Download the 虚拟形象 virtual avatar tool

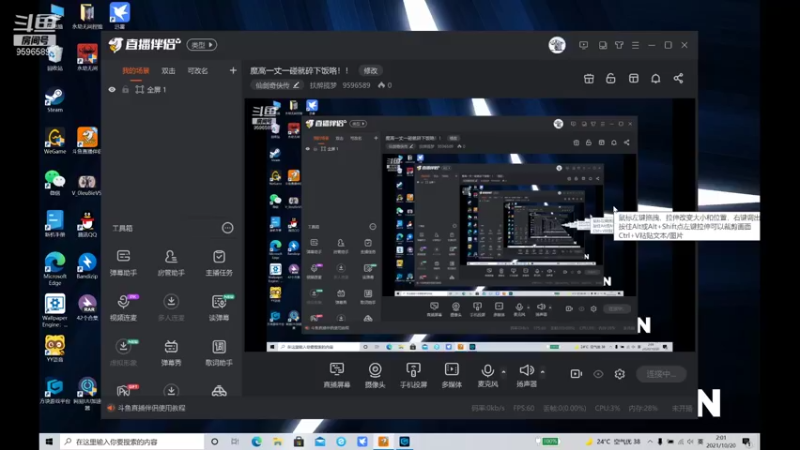(x=123, y=353)
